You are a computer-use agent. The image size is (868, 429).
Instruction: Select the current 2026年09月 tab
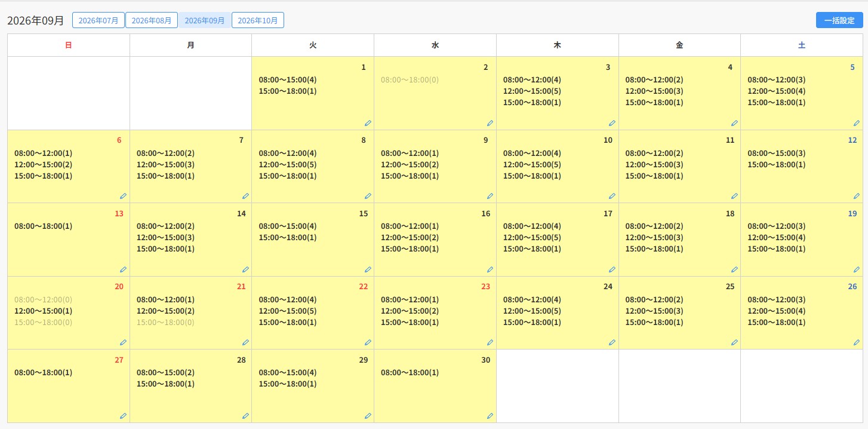(x=205, y=20)
